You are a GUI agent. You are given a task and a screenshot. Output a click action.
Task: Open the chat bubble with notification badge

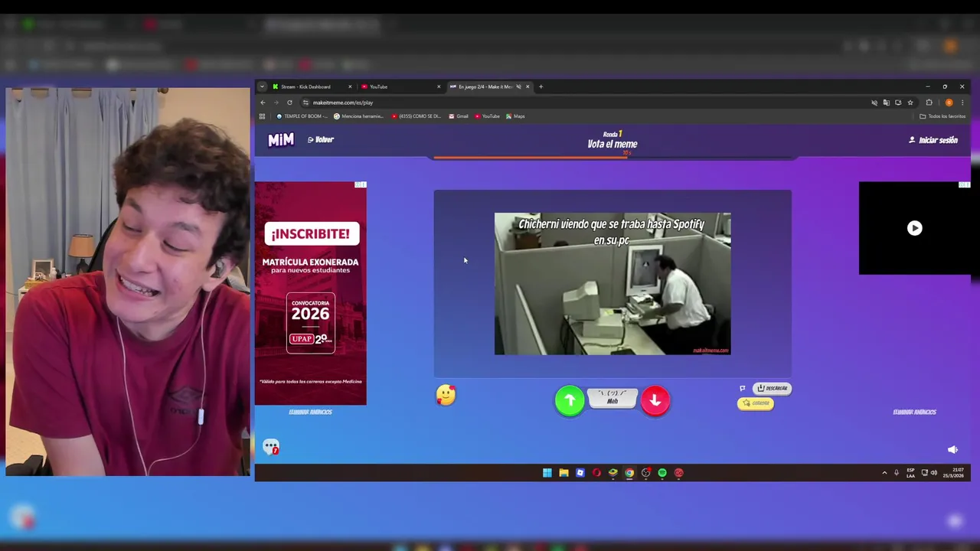(x=271, y=447)
